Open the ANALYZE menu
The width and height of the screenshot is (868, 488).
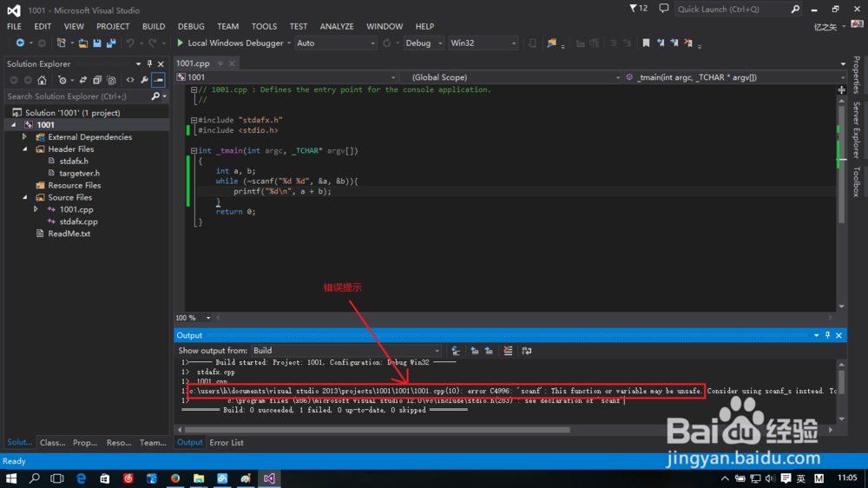(x=337, y=27)
